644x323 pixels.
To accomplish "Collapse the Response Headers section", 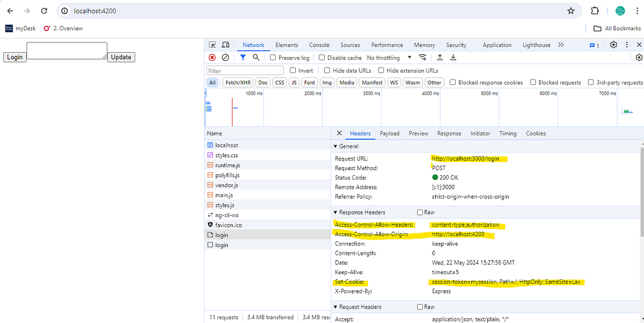I will pos(335,212).
